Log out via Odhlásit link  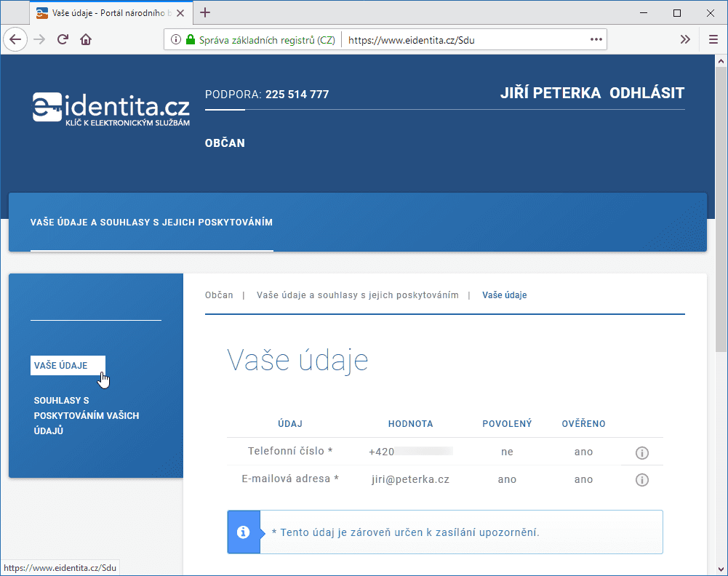pos(647,93)
